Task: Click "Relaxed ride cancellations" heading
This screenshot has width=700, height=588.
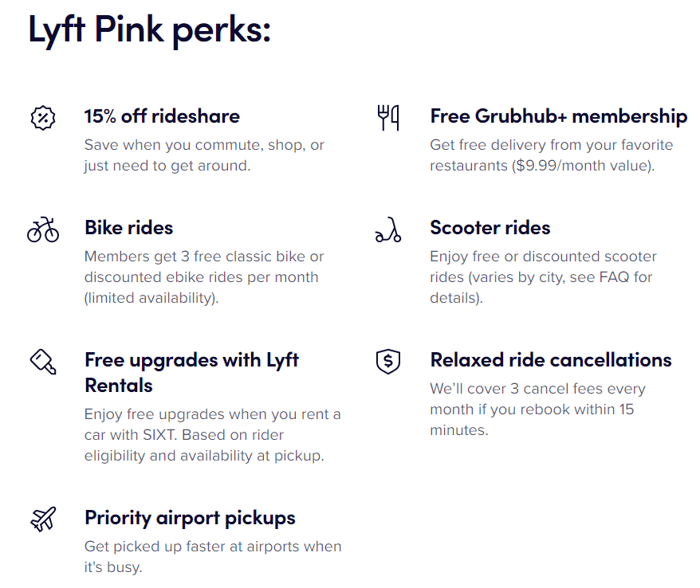Action: 550,360
